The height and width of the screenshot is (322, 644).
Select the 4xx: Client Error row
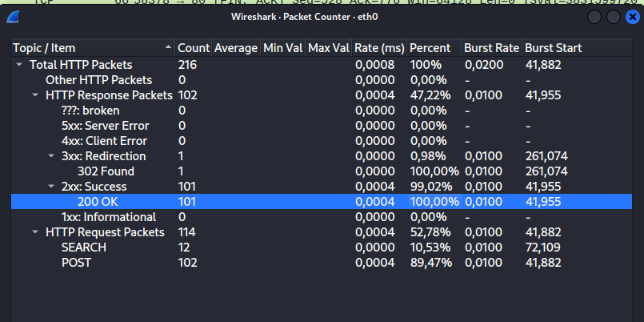(x=322, y=141)
